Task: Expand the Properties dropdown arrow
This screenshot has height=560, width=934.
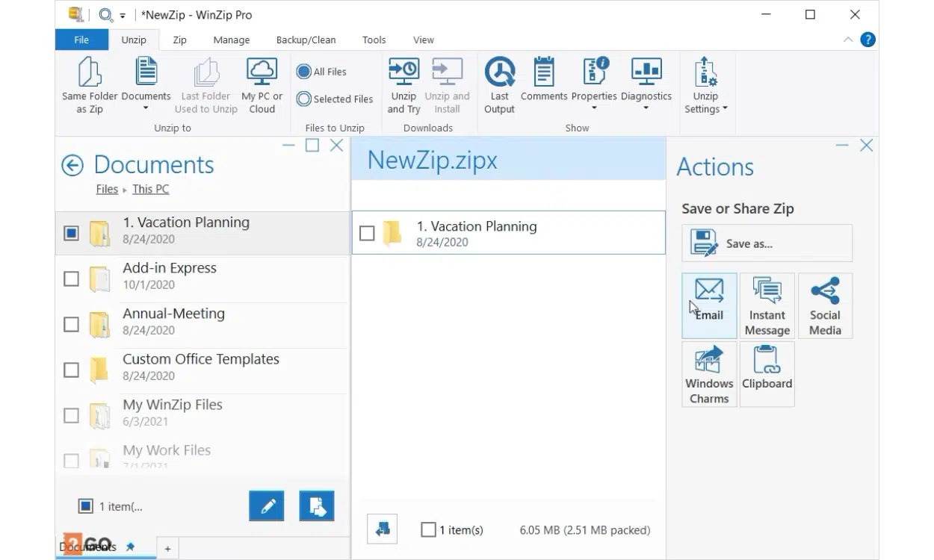Action: (595, 109)
